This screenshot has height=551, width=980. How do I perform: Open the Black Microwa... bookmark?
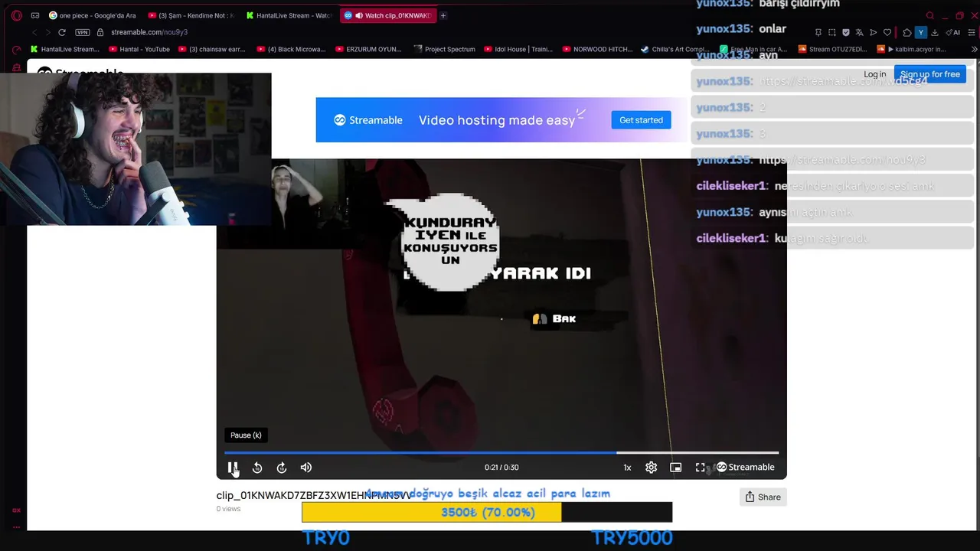292,49
